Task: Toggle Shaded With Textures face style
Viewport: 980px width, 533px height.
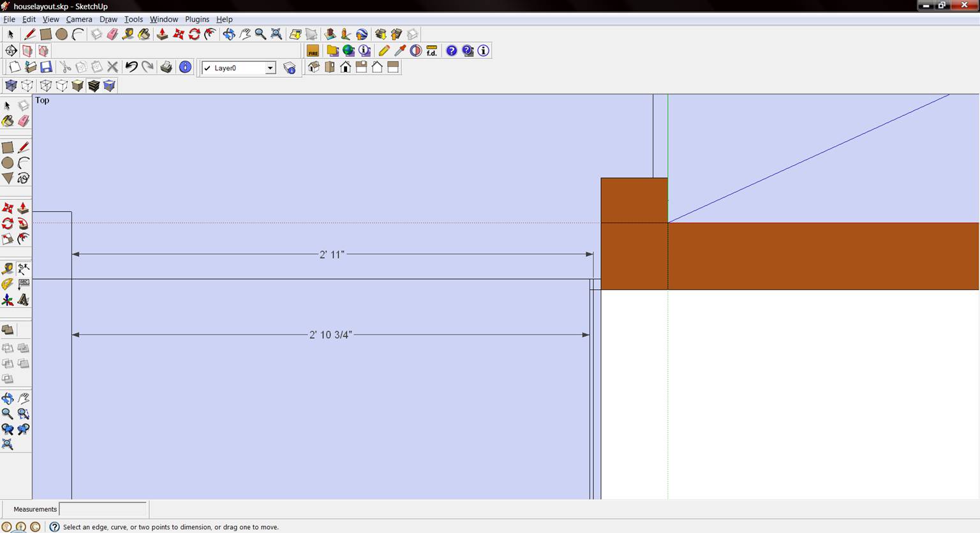Action: pyautogui.click(x=94, y=86)
